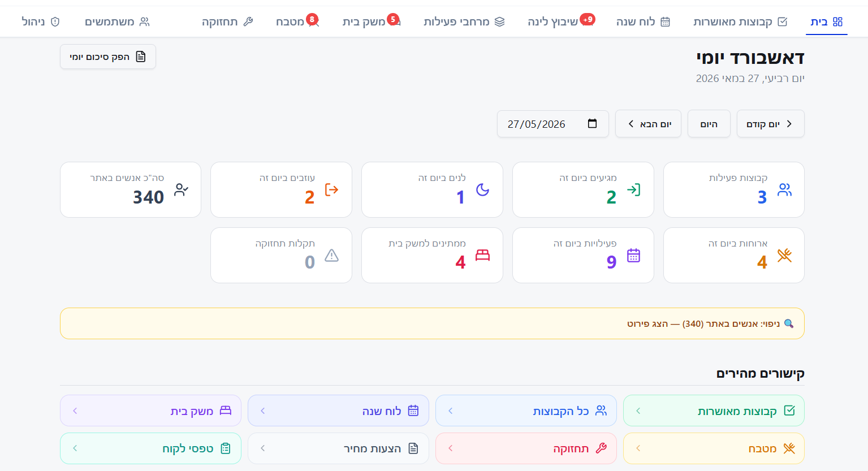Viewport: 868px width, 471px height.
Task: Click the הצג פירוט debug banner
Action: [x=432, y=323]
